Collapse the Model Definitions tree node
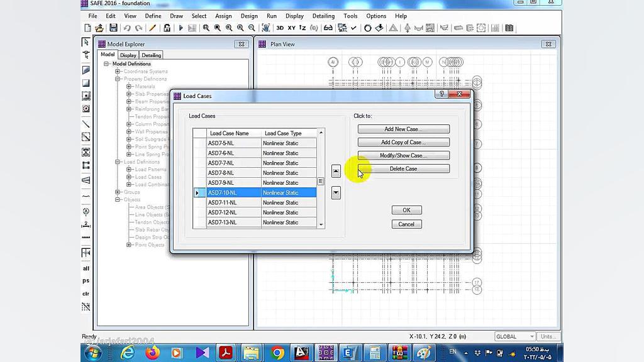Viewport: 644px width, 362px height. (106, 64)
